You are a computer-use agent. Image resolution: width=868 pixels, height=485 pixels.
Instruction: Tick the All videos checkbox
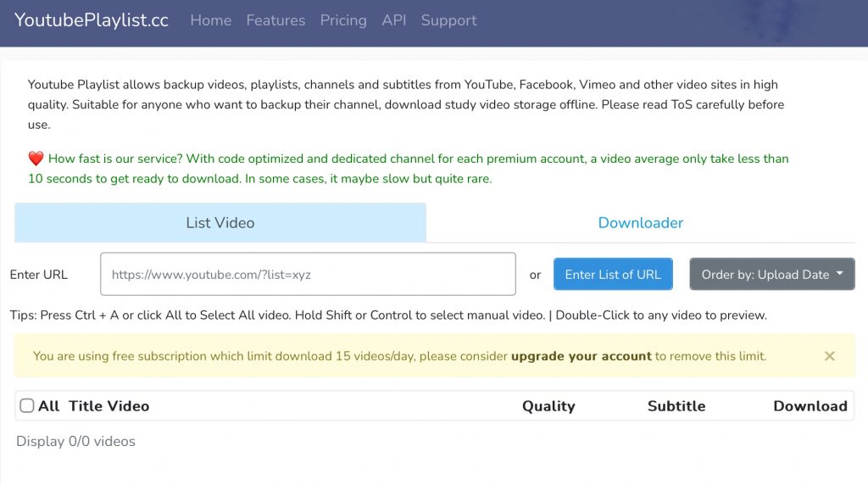pos(27,406)
